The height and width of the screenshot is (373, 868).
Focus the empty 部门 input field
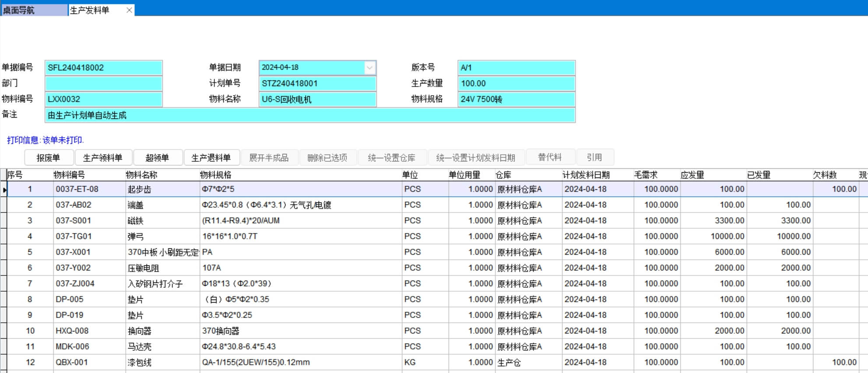103,84
